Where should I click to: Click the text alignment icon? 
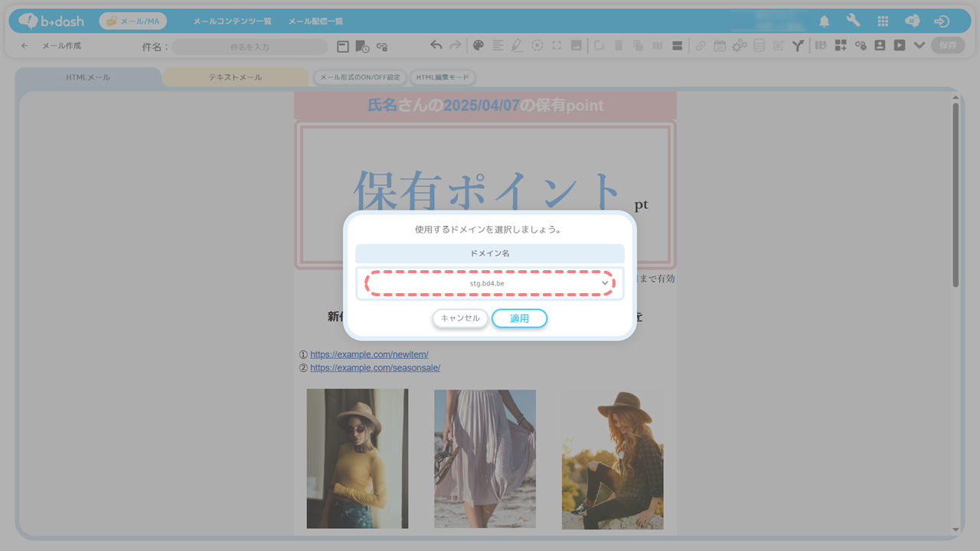pyautogui.click(x=498, y=46)
